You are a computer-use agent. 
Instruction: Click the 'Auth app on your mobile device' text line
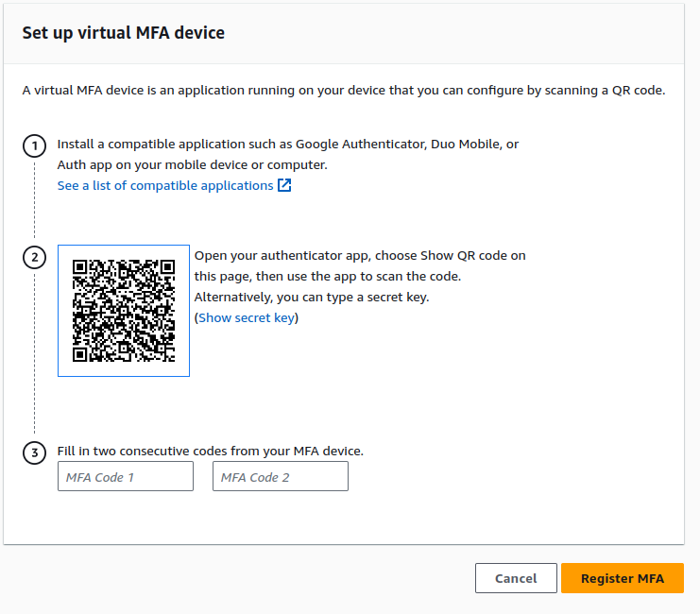pyautogui.click(x=192, y=165)
